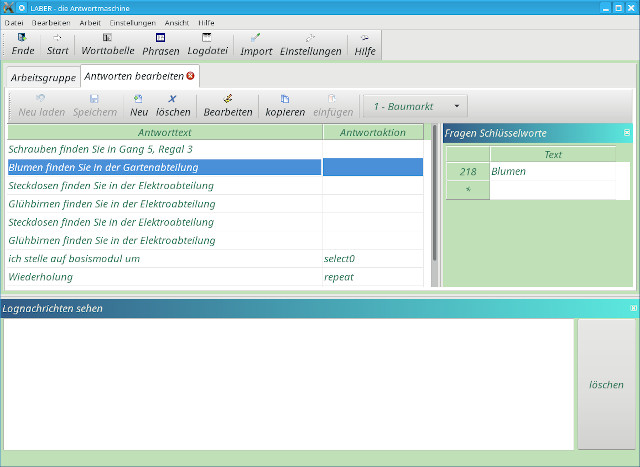The image size is (640, 467).
Task: Click the Hilfe toolbar icon
Action: pos(364,44)
